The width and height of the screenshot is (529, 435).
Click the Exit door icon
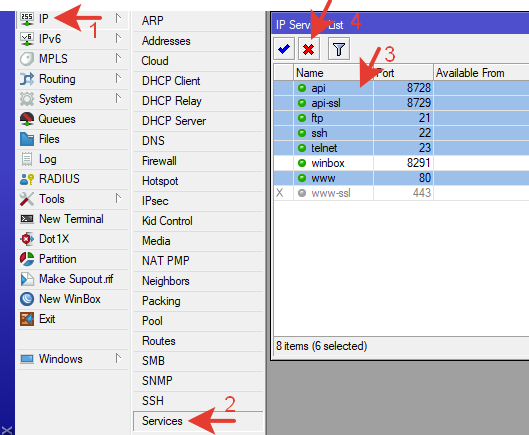(x=27, y=319)
